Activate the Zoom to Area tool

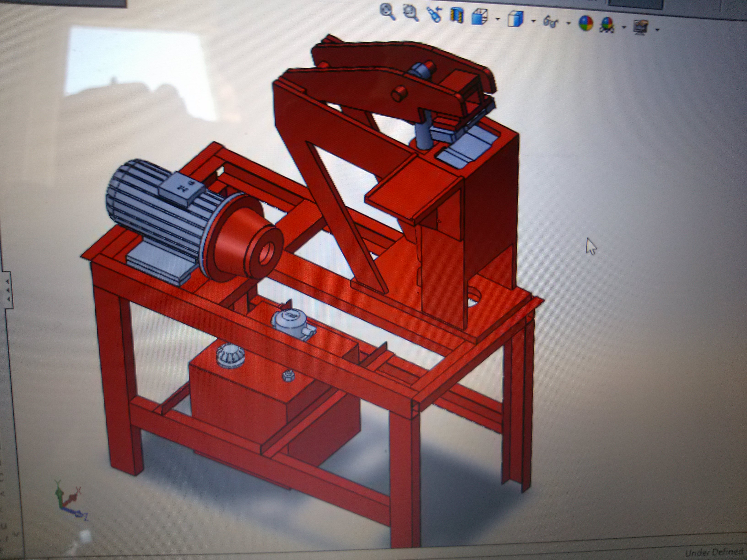[411, 13]
